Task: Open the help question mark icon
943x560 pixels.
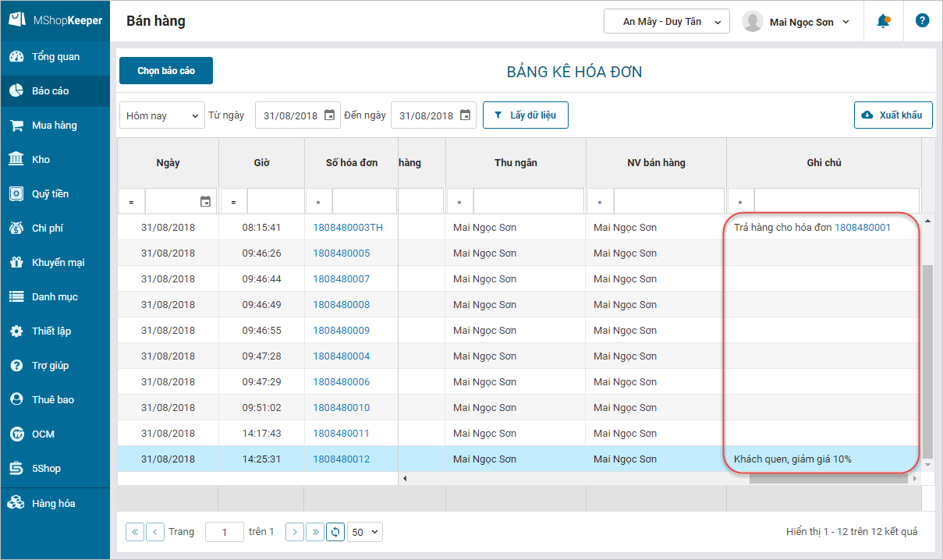Action: [x=922, y=21]
